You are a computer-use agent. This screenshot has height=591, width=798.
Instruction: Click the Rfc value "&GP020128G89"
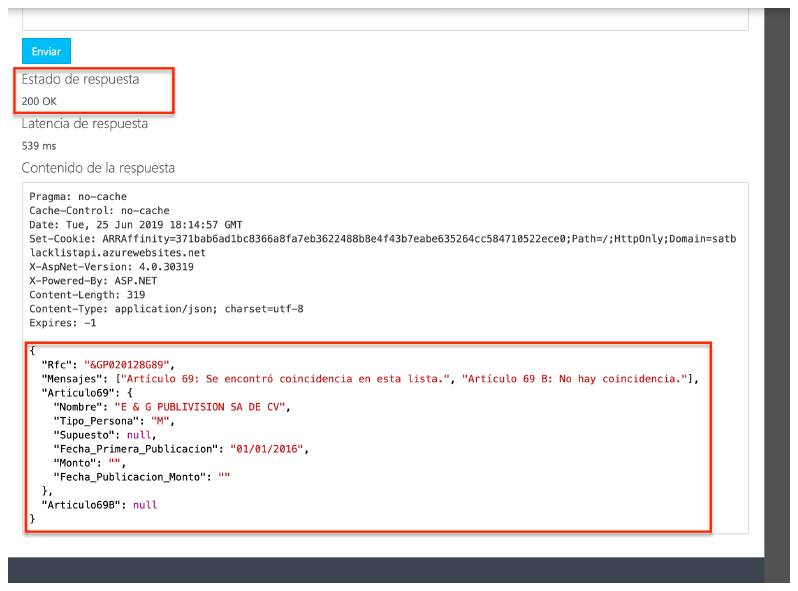pos(127,365)
